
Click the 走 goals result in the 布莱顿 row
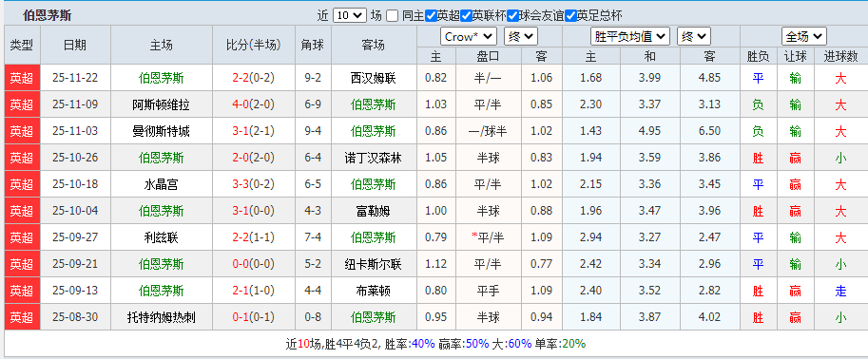coord(840,291)
